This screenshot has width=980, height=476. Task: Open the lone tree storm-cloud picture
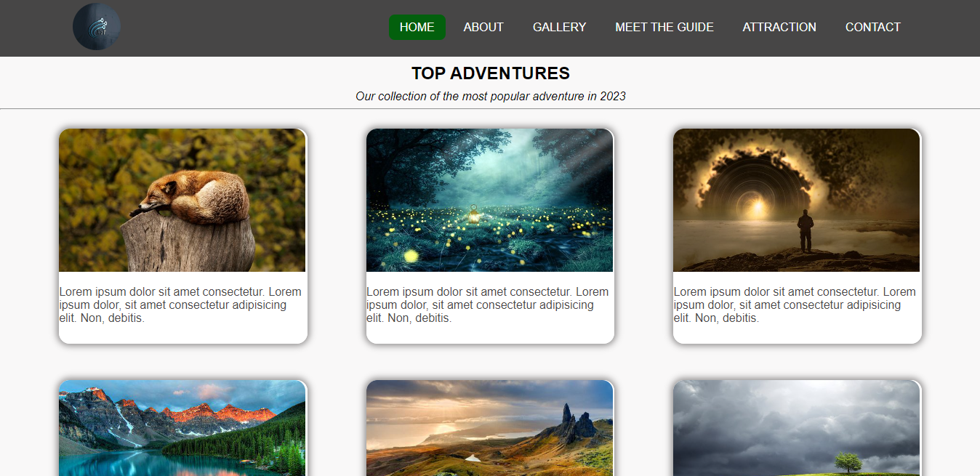[x=796, y=428]
